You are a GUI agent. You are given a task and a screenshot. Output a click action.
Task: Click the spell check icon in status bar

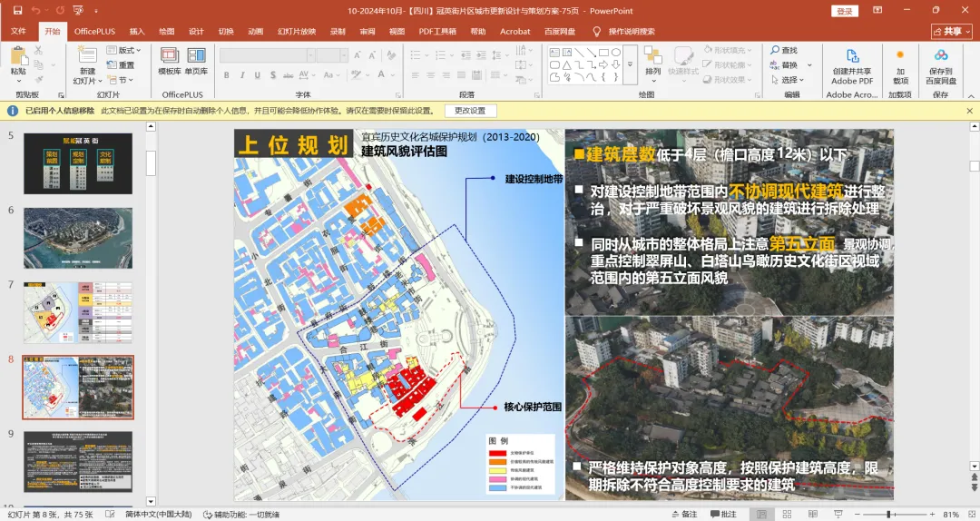point(110,514)
